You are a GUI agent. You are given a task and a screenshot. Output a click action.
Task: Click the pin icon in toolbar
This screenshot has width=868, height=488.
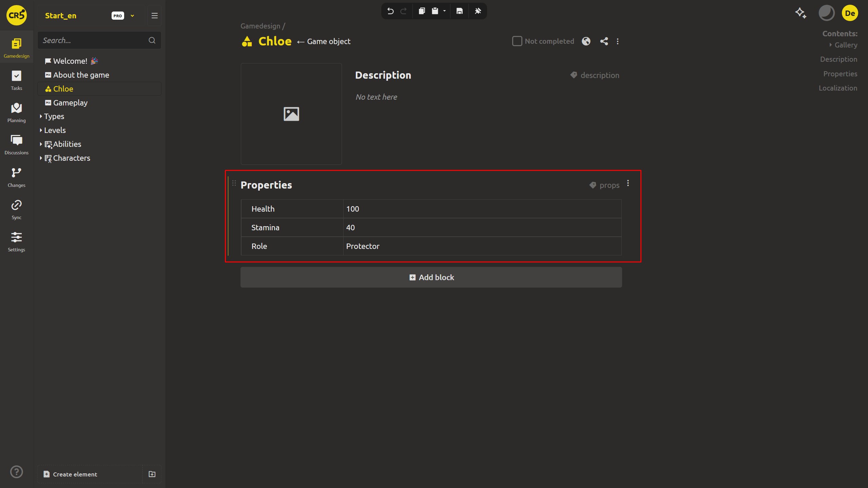tap(478, 11)
